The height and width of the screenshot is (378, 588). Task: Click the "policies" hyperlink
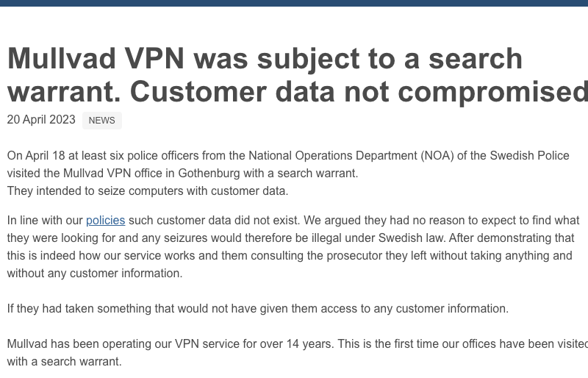coord(105,221)
